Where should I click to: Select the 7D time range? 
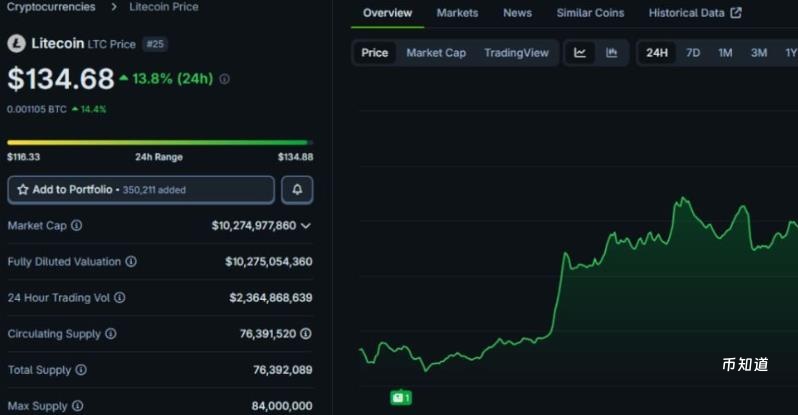[693, 53]
